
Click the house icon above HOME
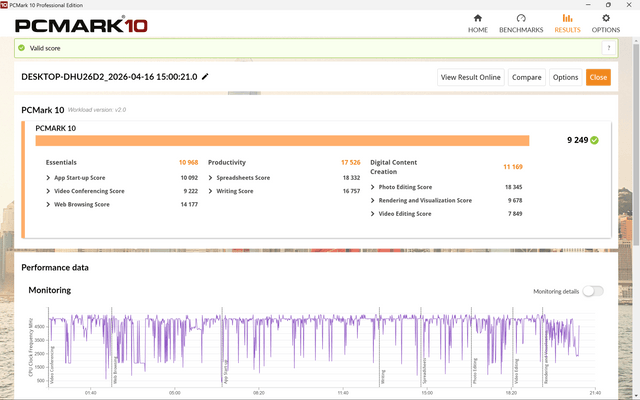[x=478, y=18]
